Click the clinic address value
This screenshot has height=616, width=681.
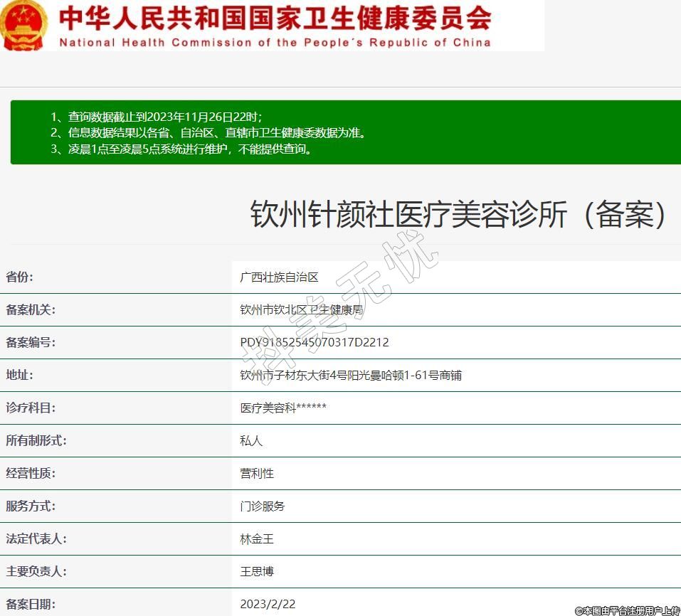coord(351,376)
